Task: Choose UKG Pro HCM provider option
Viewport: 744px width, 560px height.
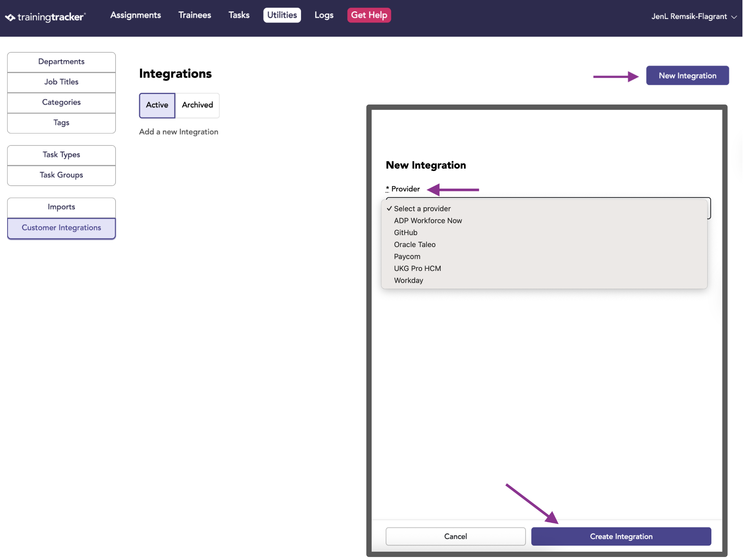Action: click(417, 268)
